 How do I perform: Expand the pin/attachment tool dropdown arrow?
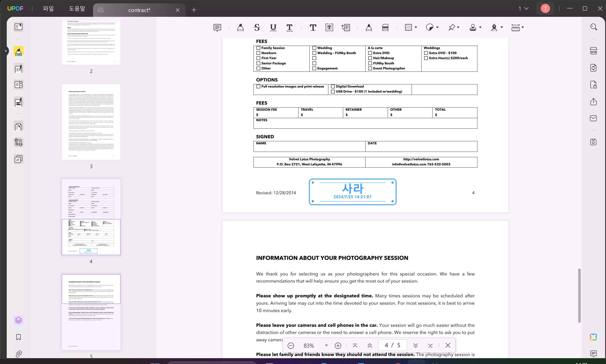(x=458, y=27)
